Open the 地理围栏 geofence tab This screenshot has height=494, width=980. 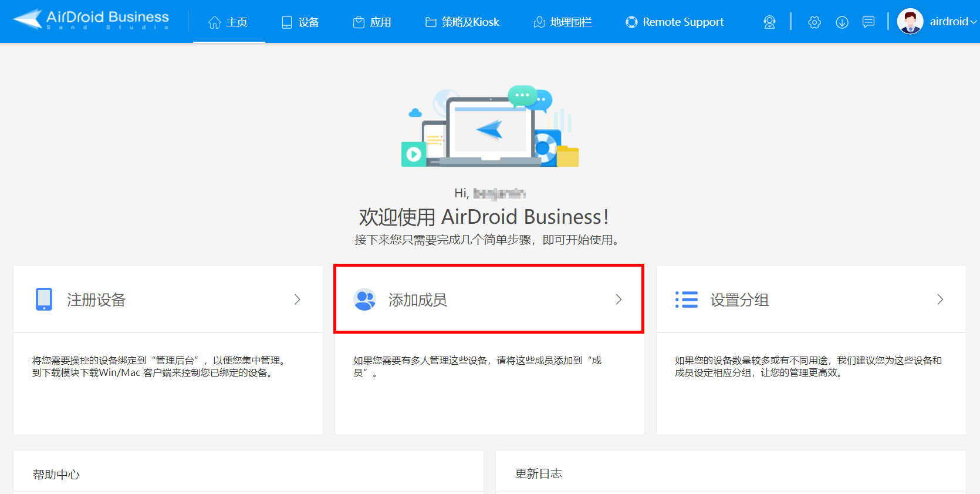(563, 22)
